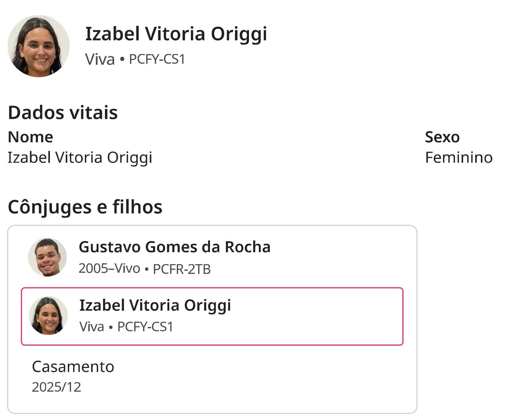Open Gustavo Gomes da Rocha's portrait photo
This screenshot has height=420, width=507.
click(x=47, y=257)
